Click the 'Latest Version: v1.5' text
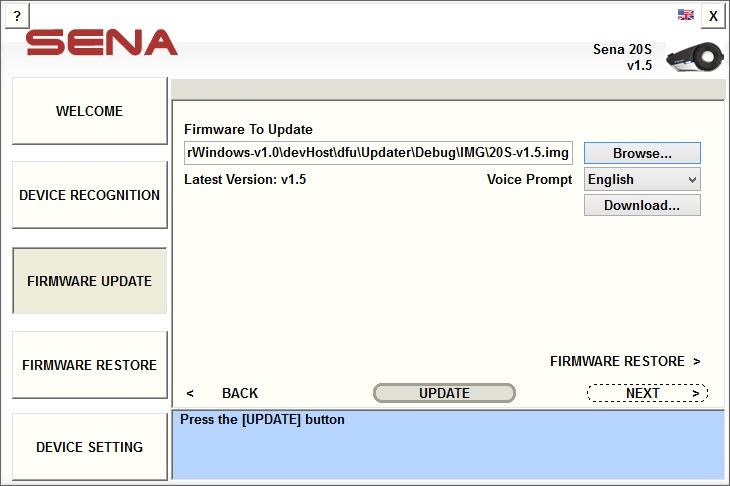 245,180
